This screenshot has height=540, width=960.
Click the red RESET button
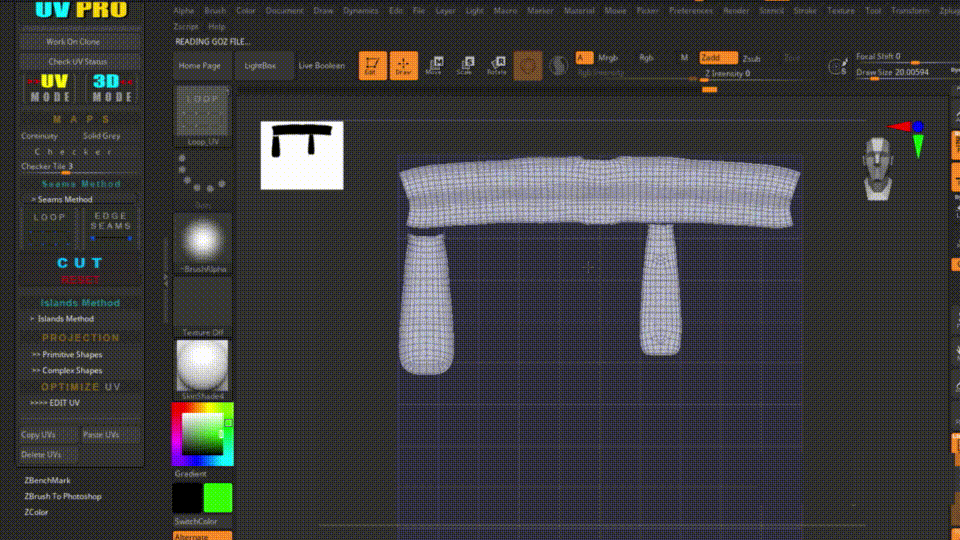point(80,280)
